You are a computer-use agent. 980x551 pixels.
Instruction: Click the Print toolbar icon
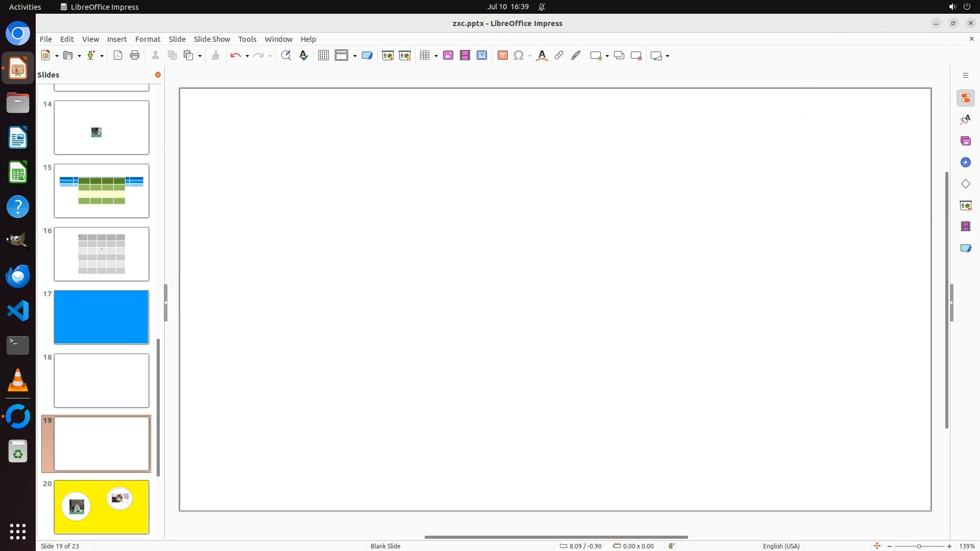coord(135,56)
